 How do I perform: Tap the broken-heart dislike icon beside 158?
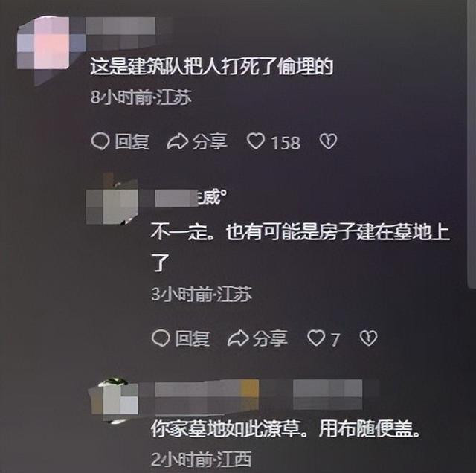point(328,141)
